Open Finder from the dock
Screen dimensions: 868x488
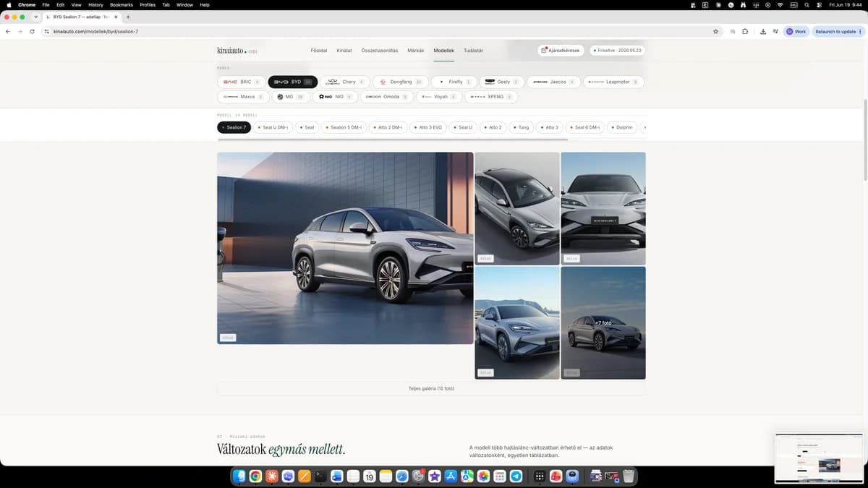point(240,476)
